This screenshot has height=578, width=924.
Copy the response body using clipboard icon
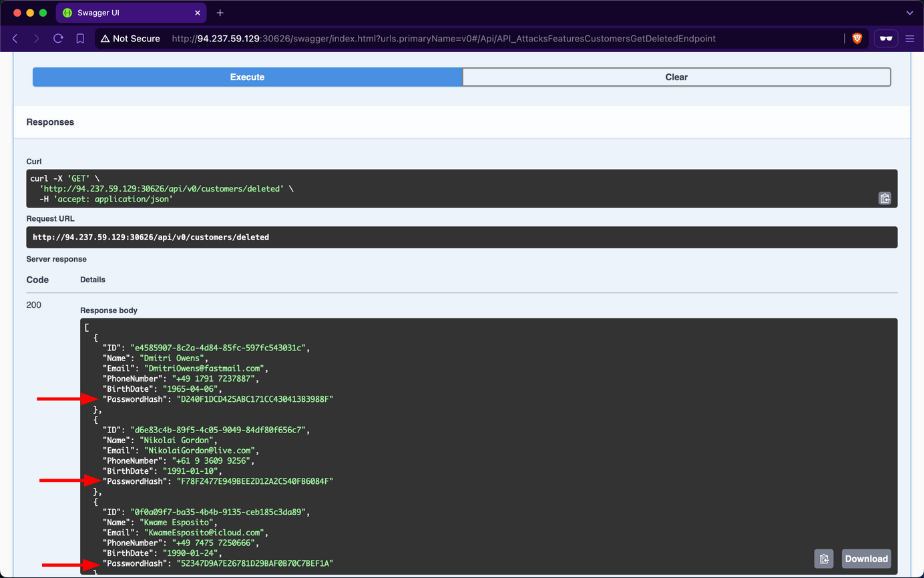(824, 558)
